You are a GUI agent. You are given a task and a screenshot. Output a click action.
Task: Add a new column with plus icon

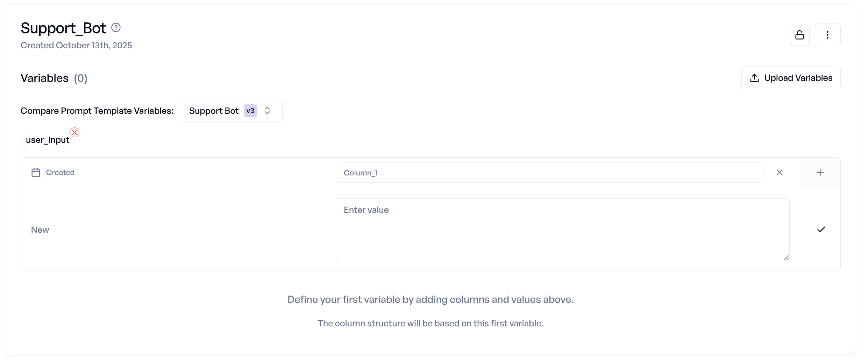pyautogui.click(x=820, y=173)
